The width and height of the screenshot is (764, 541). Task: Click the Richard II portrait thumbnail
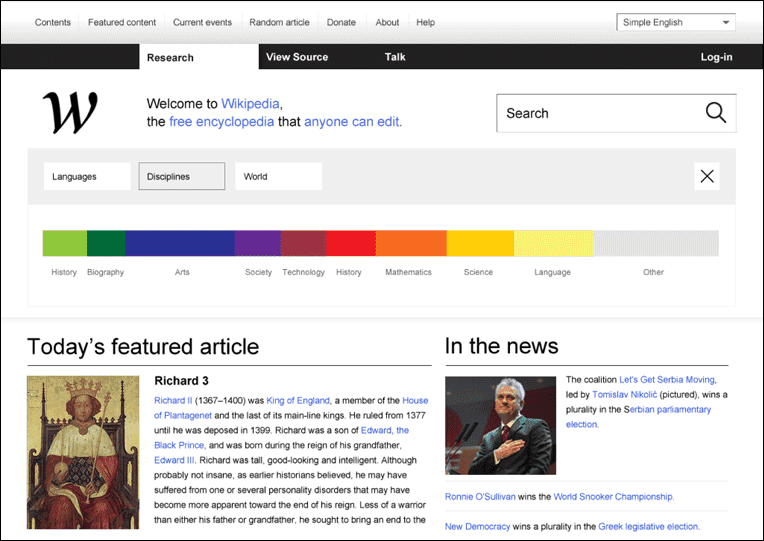click(83, 452)
